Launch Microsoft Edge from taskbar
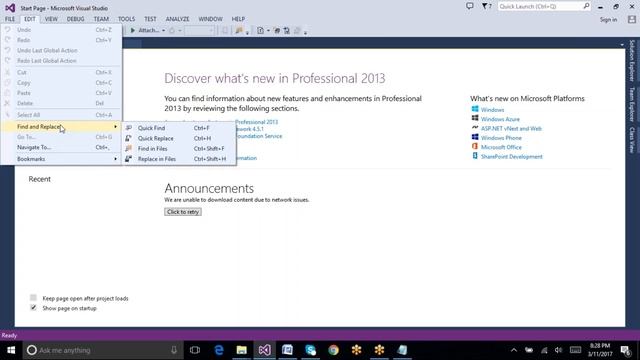 pyautogui.click(x=219, y=350)
